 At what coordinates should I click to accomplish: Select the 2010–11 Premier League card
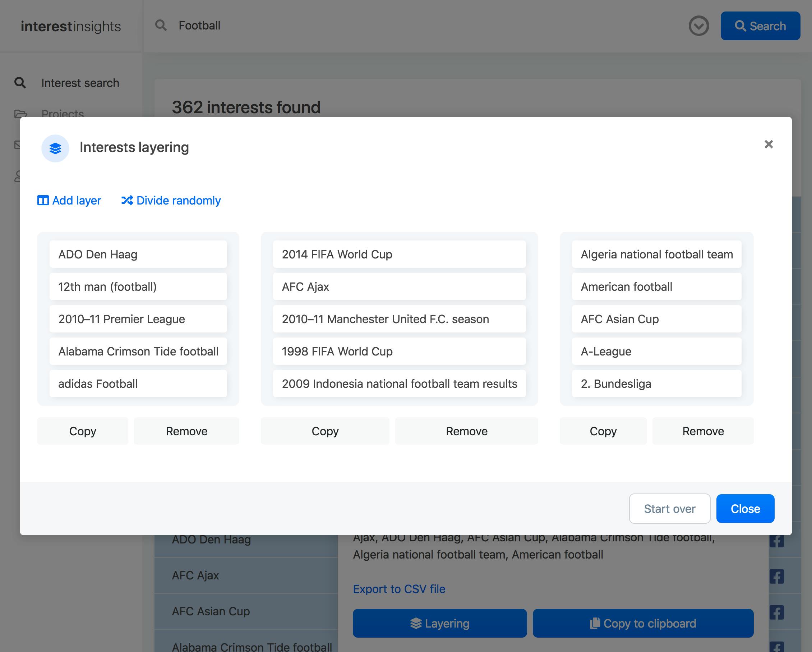coord(138,319)
